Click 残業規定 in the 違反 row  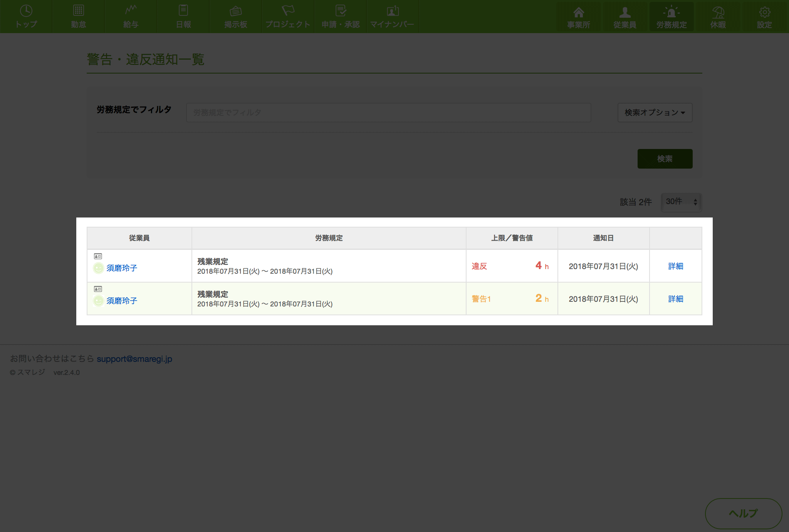[x=213, y=261]
